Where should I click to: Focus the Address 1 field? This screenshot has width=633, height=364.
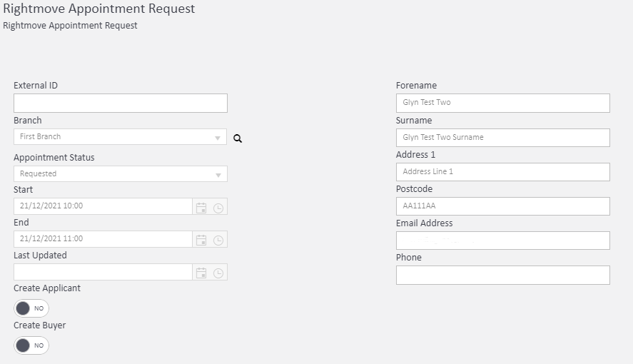pos(502,172)
